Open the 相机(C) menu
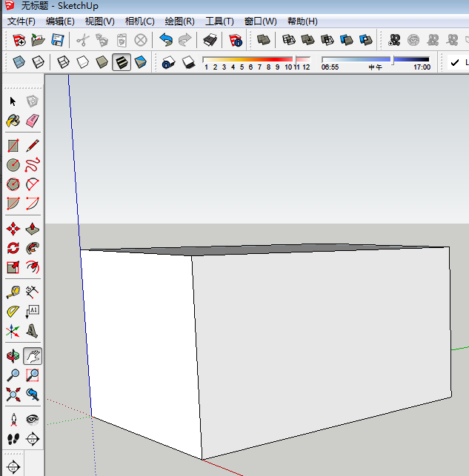469x476 pixels. pyautogui.click(x=139, y=21)
